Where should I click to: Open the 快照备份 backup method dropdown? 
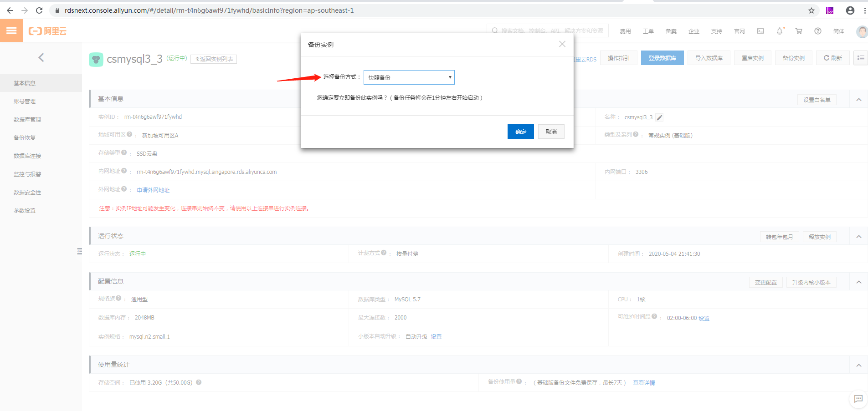[x=408, y=77]
